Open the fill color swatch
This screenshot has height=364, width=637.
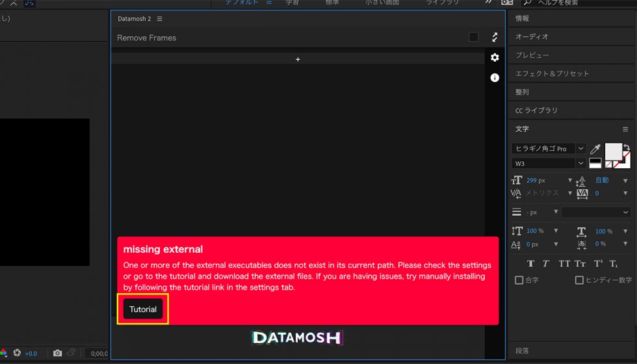click(x=614, y=151)
